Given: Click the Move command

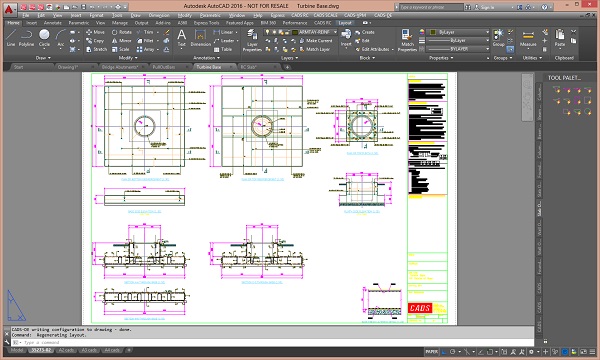Looking at the screenshot, I should coord(95,32).
